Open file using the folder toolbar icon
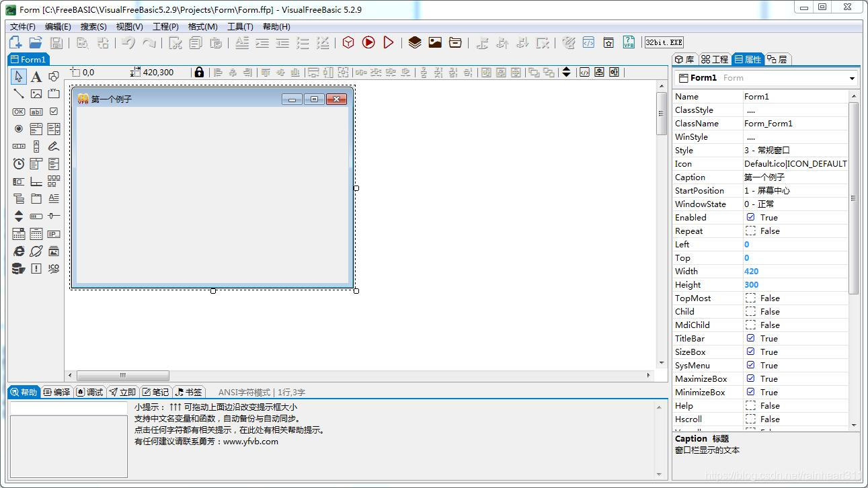Screen dimensions: 868x488 coord(36,42)
